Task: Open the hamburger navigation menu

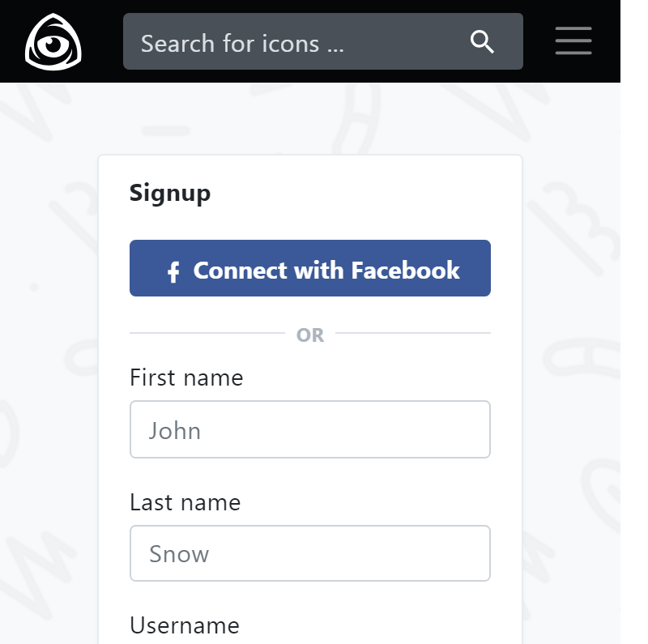Action: click(x=573, y=41)
